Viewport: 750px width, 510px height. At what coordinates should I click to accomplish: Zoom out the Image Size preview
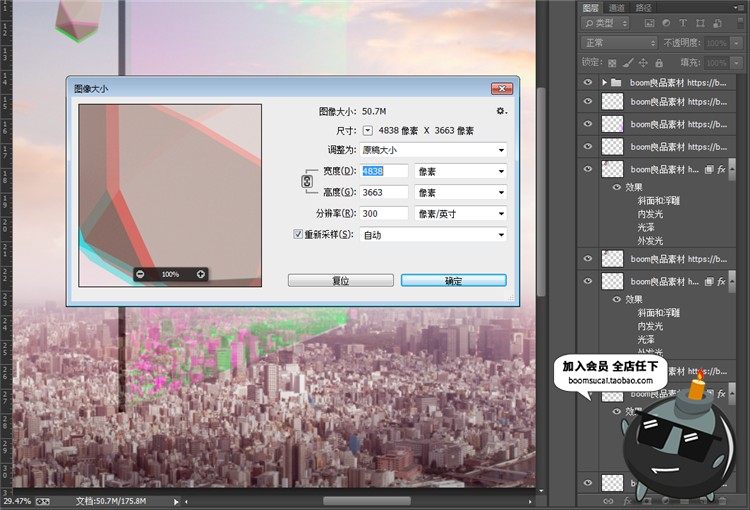coord(140,274)
